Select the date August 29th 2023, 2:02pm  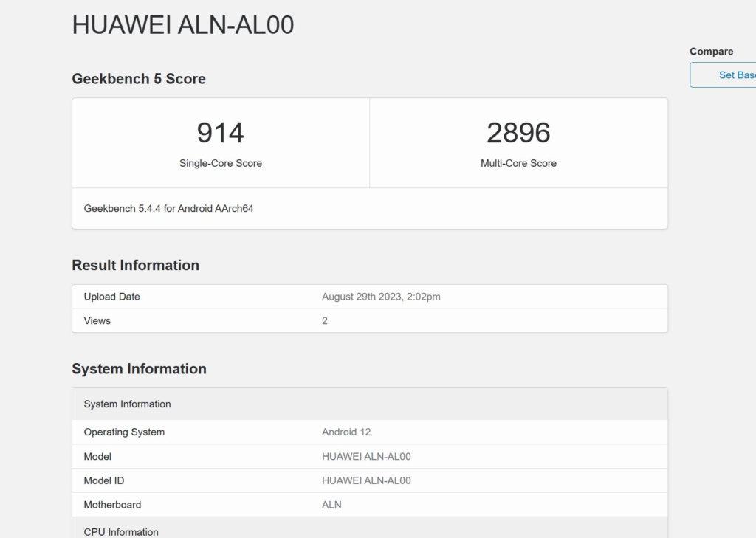coord(381,297)
